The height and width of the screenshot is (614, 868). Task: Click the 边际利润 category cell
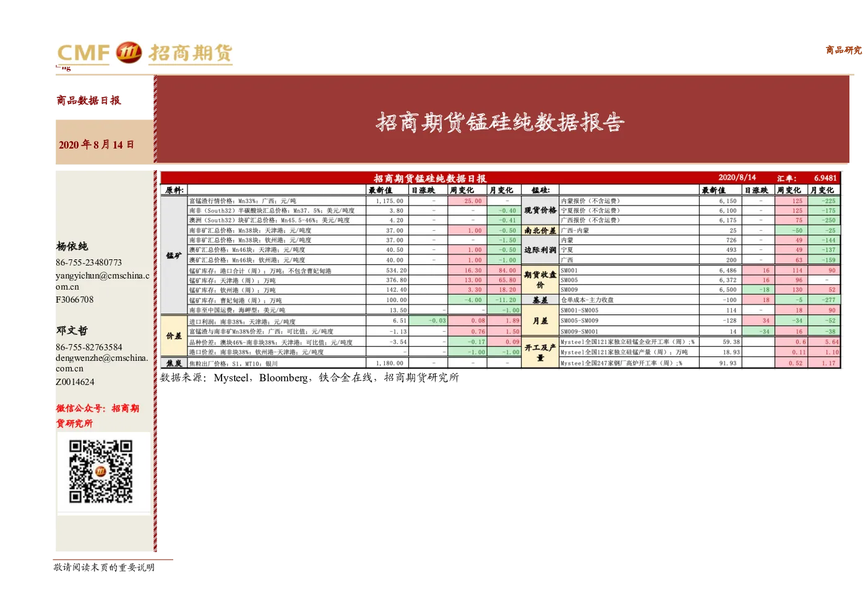540,250
